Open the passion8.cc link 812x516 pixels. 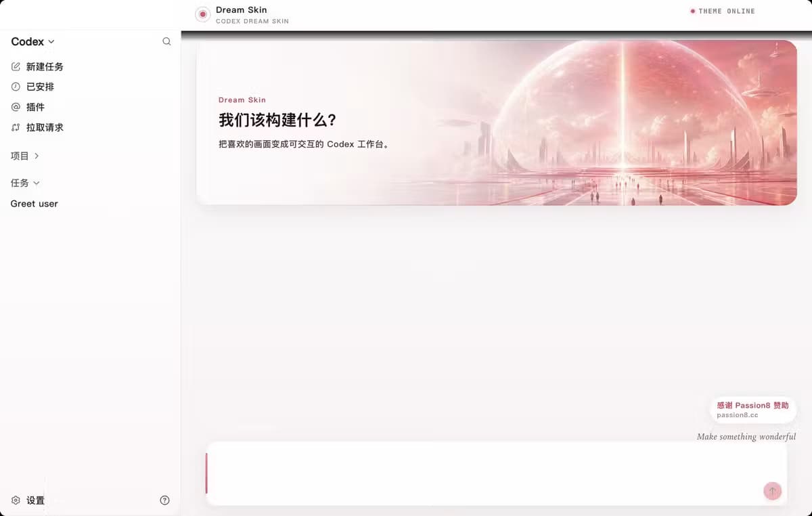[x=738, y=415]
